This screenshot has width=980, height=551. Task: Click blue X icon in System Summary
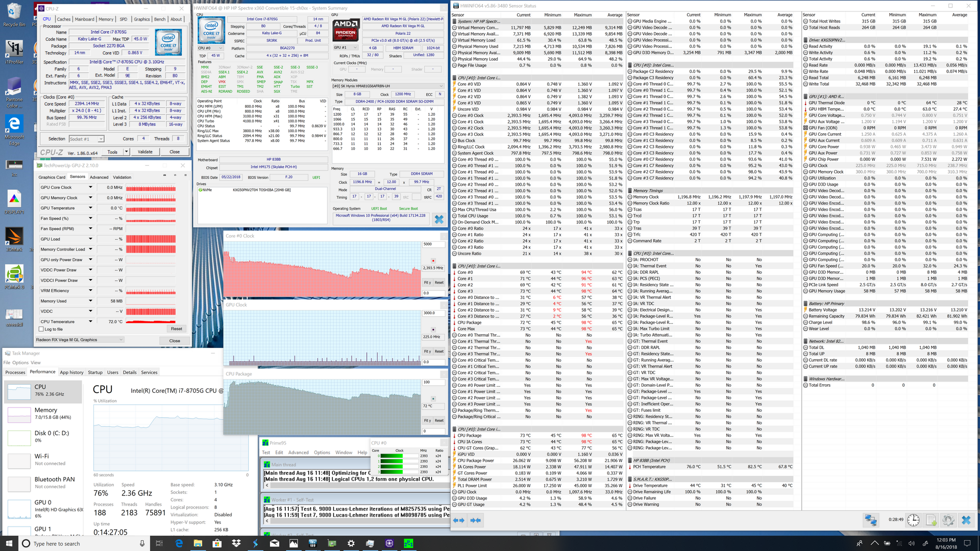[438, 219]
